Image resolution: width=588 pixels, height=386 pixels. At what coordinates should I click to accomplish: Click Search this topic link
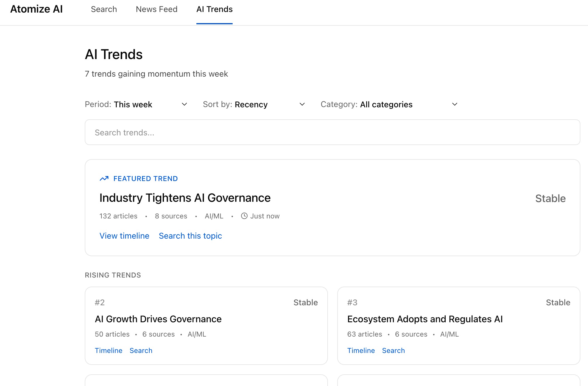[x=190, y=236]
